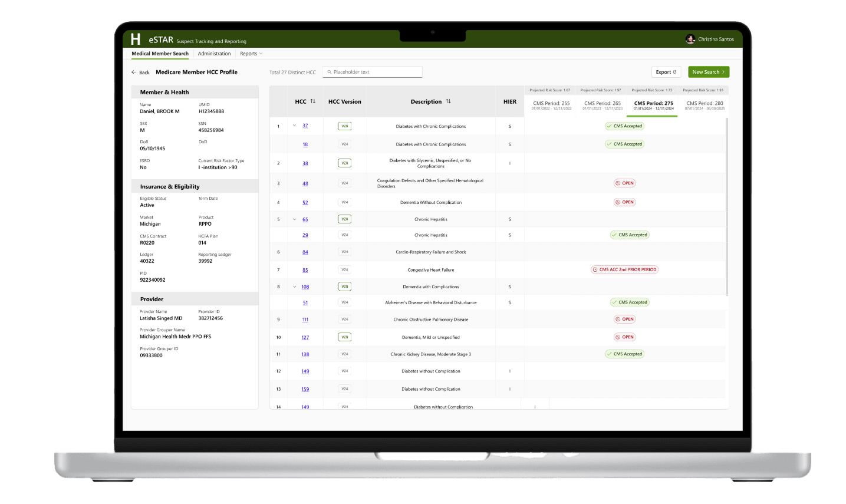Open HCC 85 link

[305, 270]
